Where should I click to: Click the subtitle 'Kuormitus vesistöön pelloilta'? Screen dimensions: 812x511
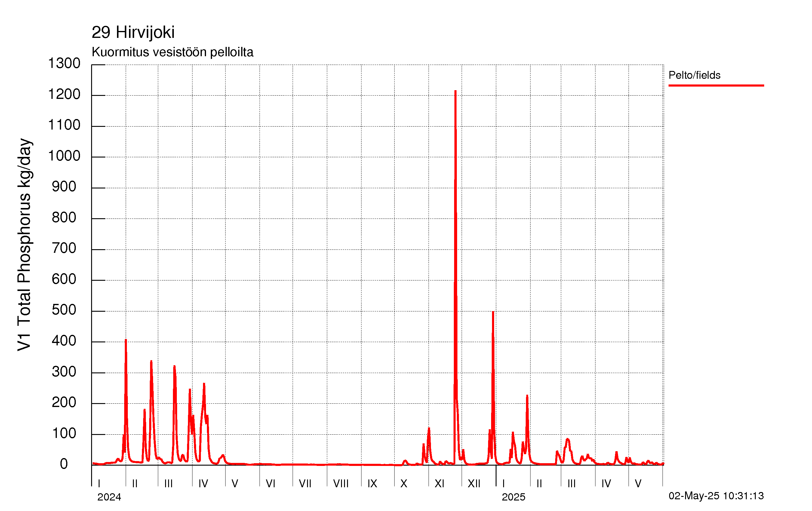(172, 52)
